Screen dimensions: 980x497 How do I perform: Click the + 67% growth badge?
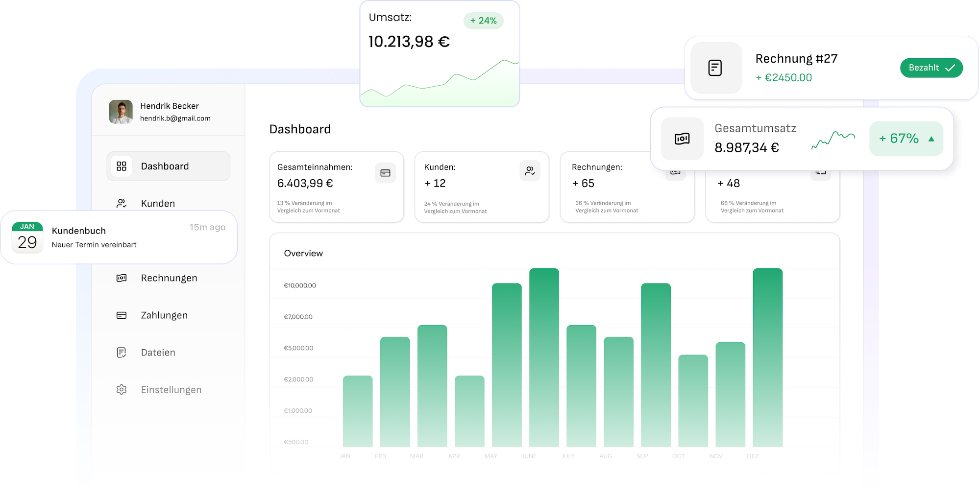click(x=906, y=139)
